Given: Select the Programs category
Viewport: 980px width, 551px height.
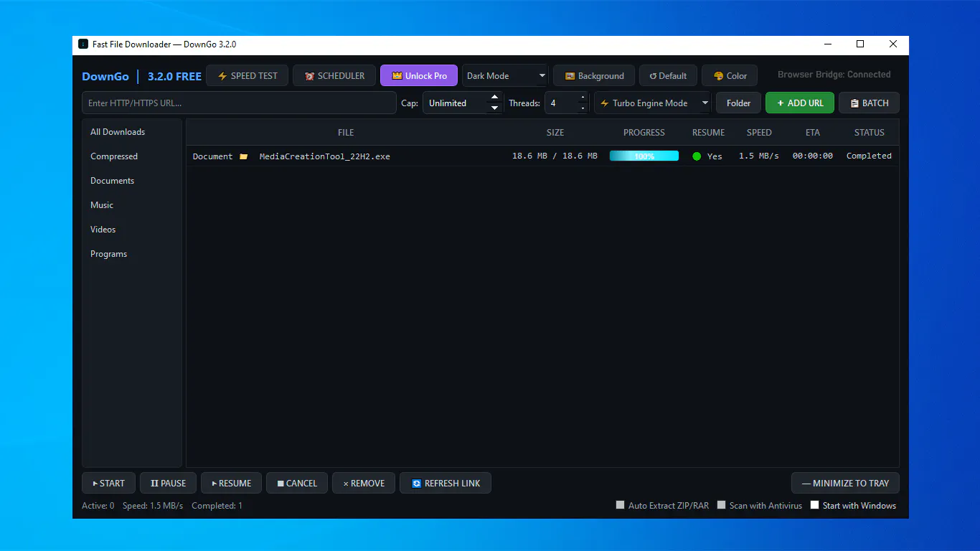Looking at the screenshot, I should pos(131,254).
